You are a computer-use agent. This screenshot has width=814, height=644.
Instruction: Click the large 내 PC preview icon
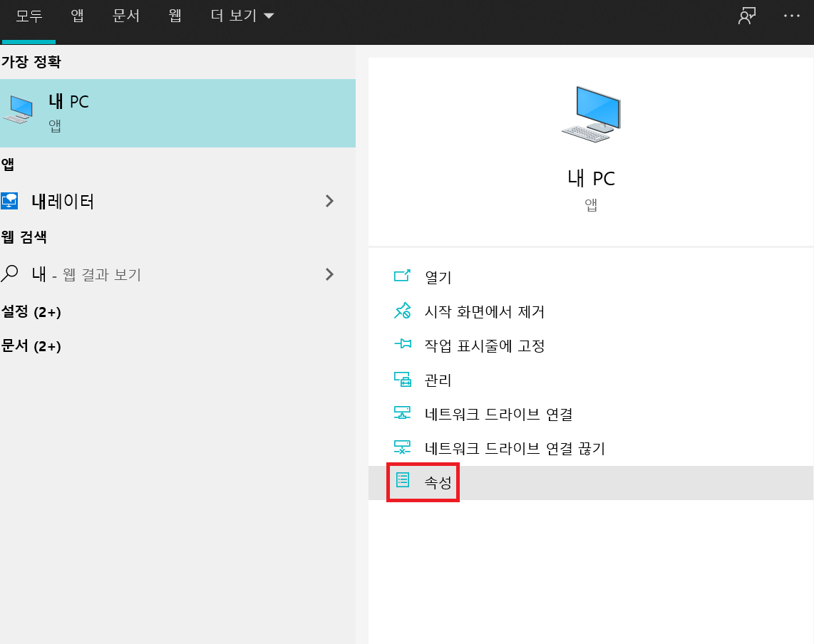592,115
